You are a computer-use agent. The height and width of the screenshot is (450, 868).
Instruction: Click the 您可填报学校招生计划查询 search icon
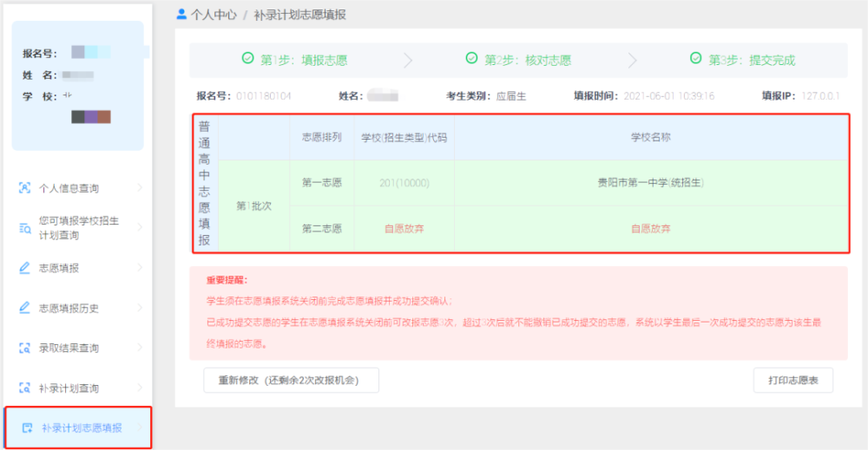[25, 228]
